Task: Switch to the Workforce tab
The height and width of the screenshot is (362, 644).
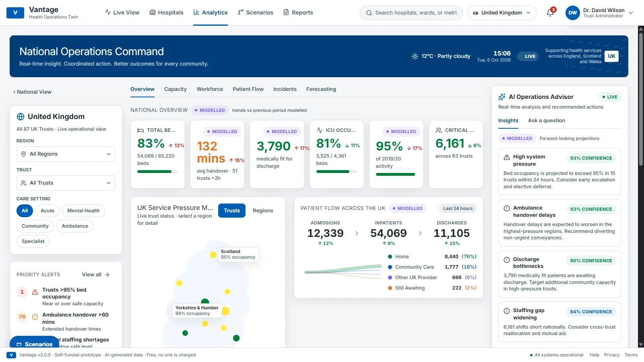Action: (210, 89)
